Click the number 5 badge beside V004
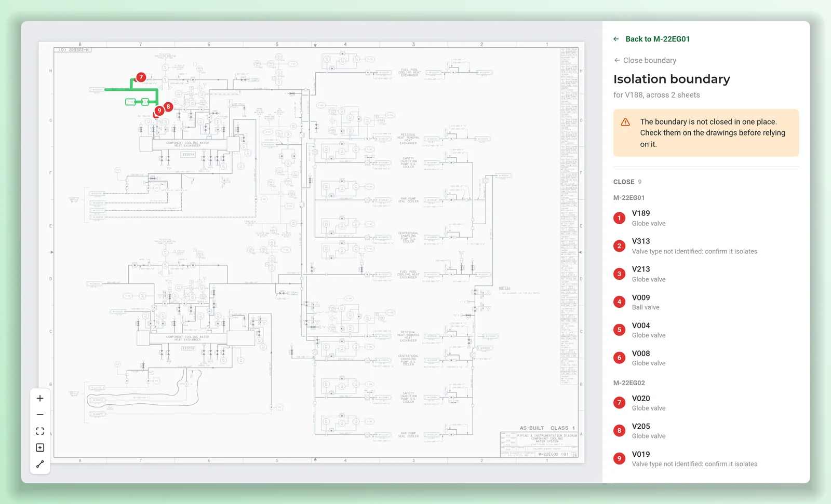 619,330
